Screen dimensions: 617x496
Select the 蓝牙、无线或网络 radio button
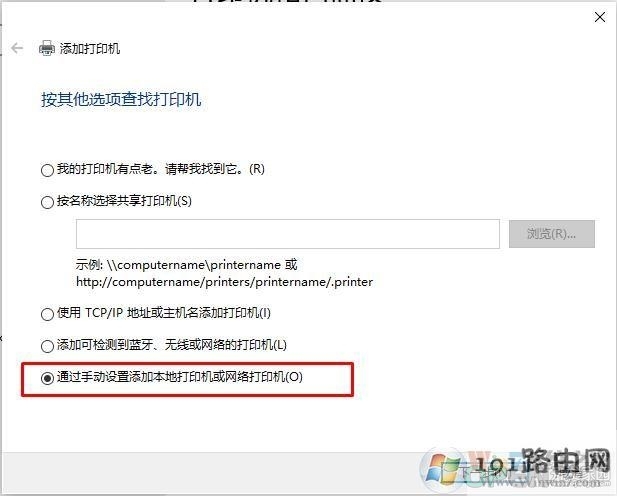(47, 346)
